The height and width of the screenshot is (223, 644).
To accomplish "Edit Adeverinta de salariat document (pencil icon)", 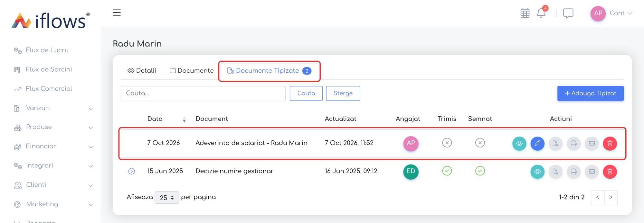I will (x=537, y=143).
